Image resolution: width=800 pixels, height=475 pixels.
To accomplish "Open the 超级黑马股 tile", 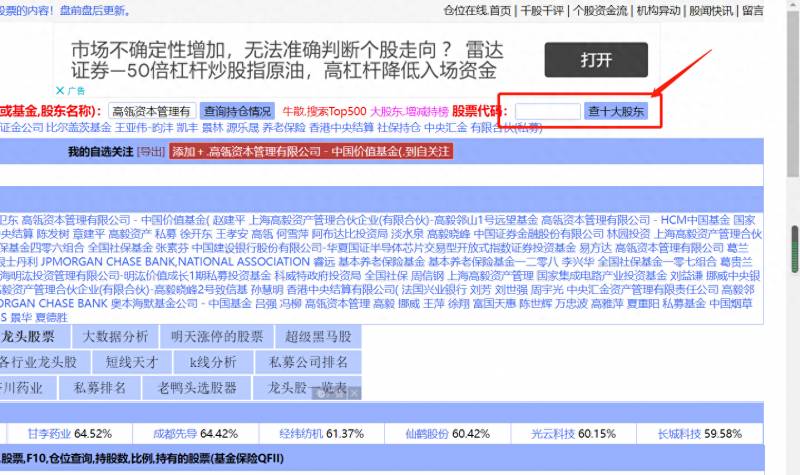I will tap(318, 337).
